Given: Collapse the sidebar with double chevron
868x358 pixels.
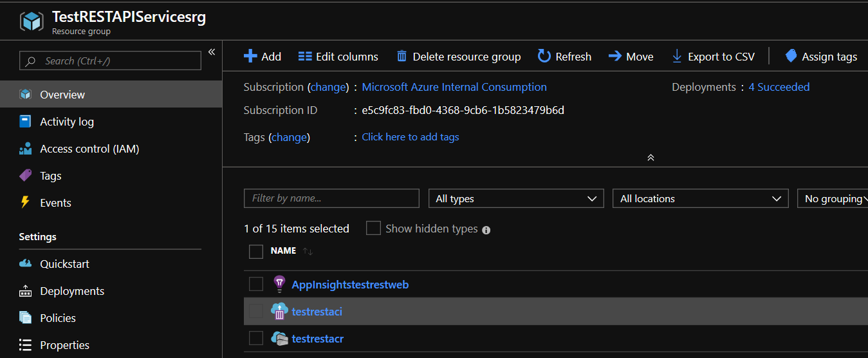Looking at the screenshot, I should tap(212, 52).
